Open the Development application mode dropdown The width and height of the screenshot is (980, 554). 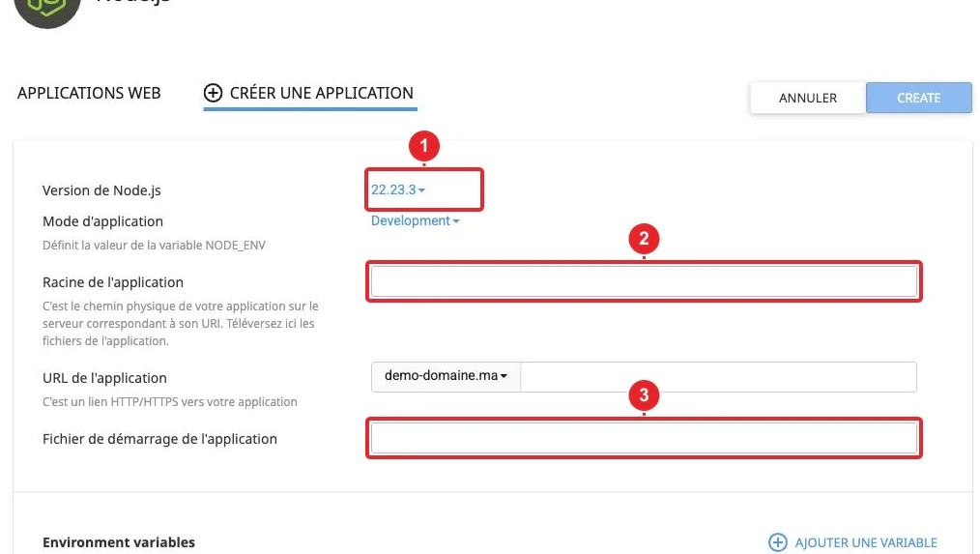coord(415,220)
